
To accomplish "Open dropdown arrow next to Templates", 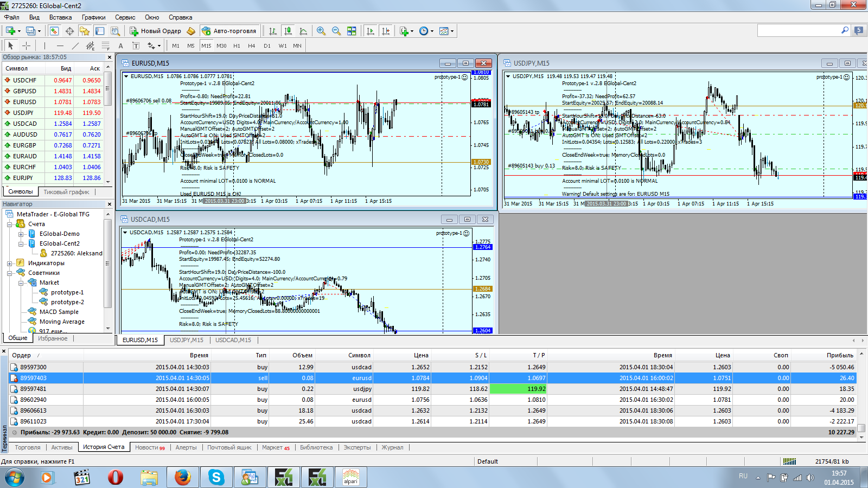I will click(x=452, y=31).
